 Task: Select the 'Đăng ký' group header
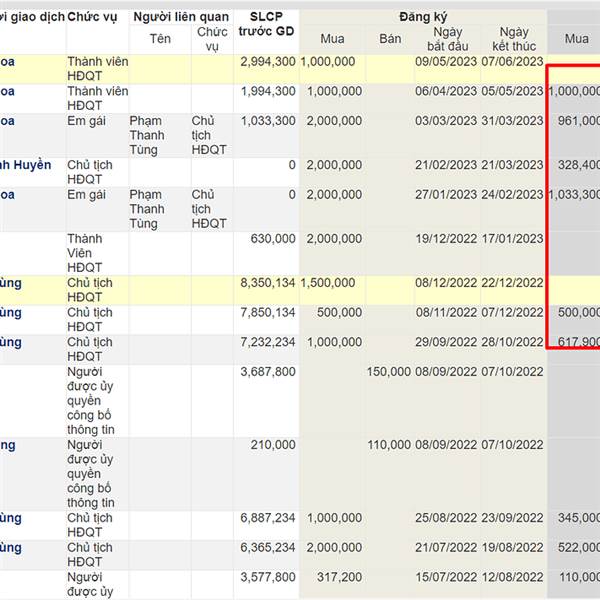pyautogui.click(x=423, y=17)
